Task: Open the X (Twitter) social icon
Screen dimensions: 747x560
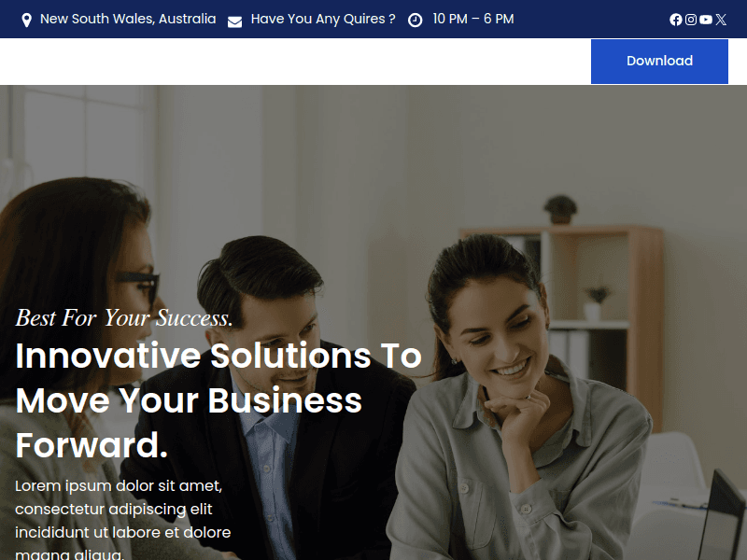Action: 721,20
